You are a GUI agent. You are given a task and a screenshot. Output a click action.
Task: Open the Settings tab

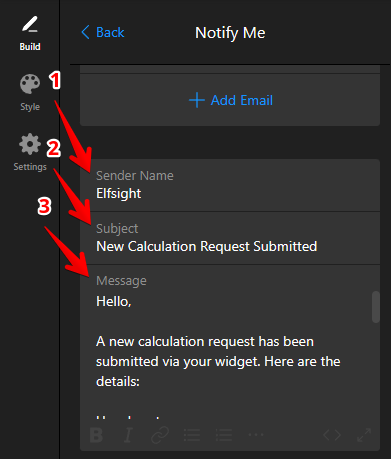tap(30, 152)
